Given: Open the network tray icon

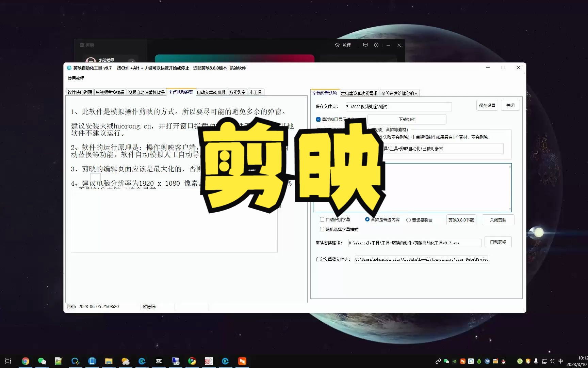Looking at the screenshot, I should click(x=544, y=361).
